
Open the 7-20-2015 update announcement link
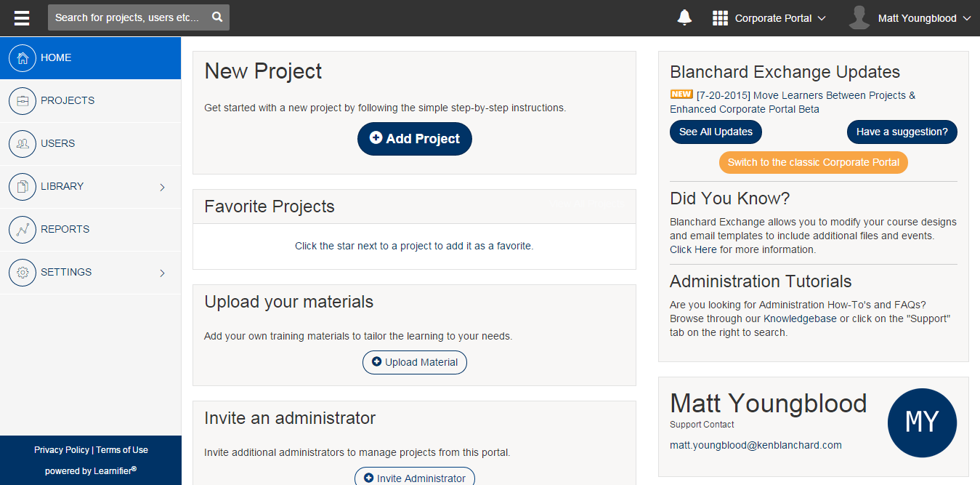tap(793, 103)
